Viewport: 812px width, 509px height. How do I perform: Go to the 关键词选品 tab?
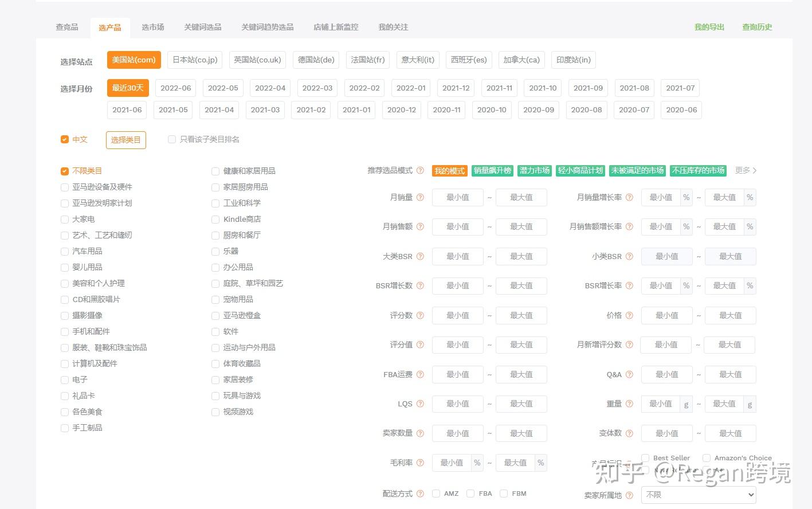click(x=203, y=27)
